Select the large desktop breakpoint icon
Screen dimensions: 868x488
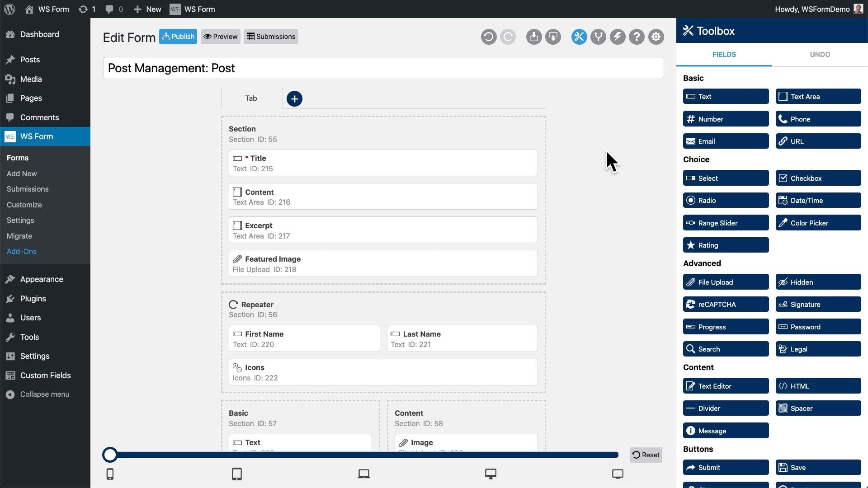pyautogui.click(x=618, y=474)
